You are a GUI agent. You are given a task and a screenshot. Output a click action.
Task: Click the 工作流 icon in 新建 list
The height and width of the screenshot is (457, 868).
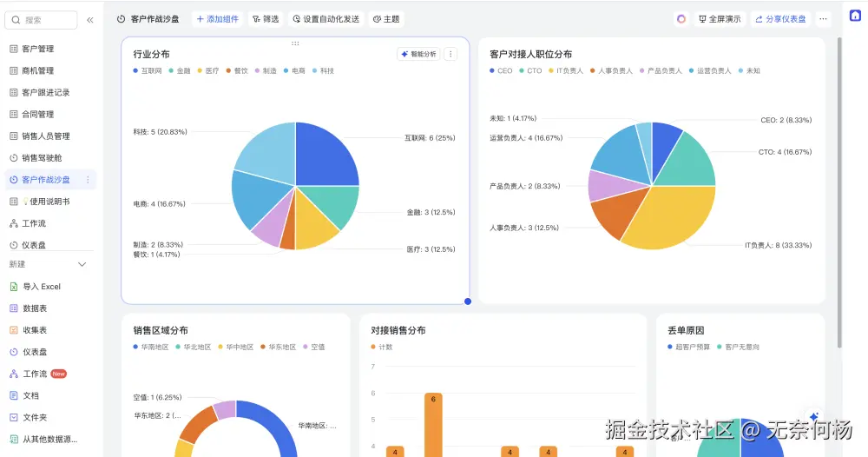(14, 374)
